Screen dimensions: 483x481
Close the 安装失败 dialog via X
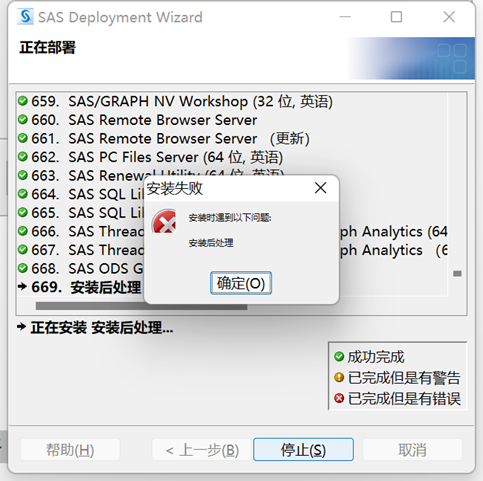320,188
